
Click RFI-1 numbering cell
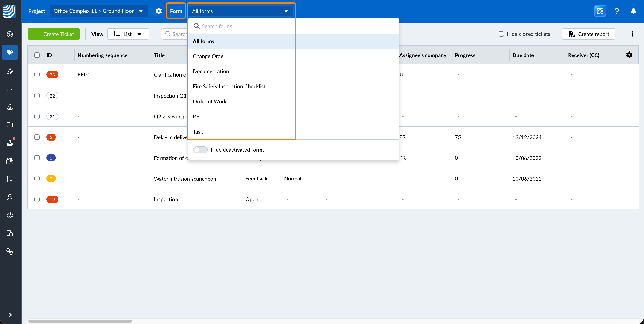[84, 74]
